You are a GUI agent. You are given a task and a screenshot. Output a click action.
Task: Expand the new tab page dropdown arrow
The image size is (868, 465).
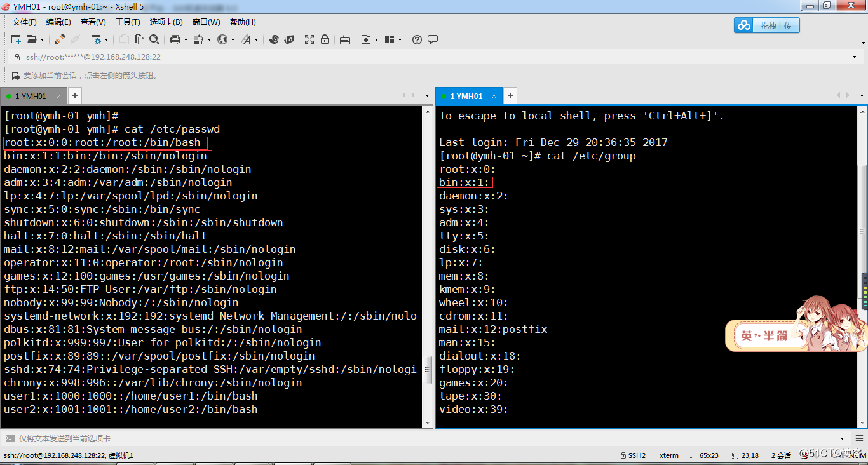(x=376, y=39)
